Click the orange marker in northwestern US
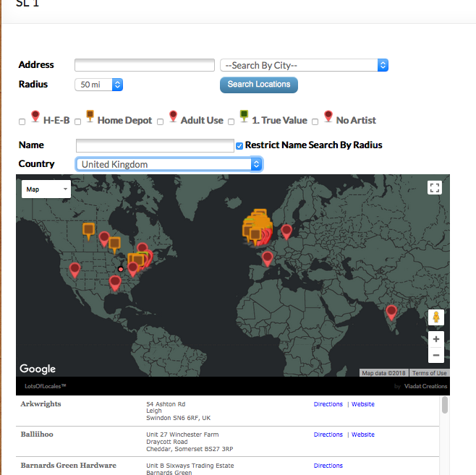The width and height of the screenshot is (476, 475). tap(88, 230)
